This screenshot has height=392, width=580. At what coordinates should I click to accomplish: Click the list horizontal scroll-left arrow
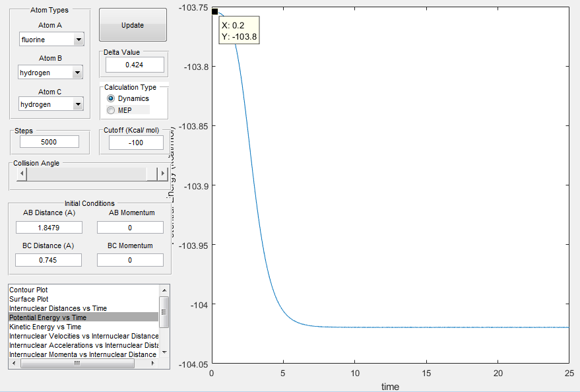point(14,364)
